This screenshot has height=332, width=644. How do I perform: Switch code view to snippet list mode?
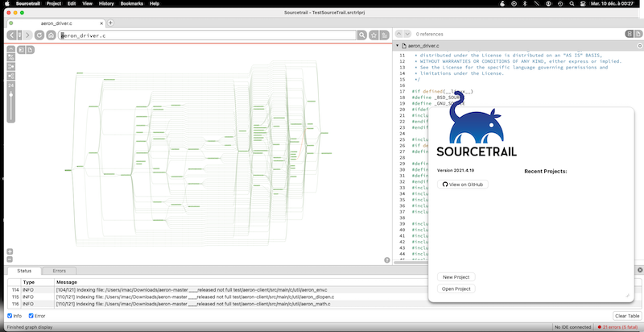[629, 34]
